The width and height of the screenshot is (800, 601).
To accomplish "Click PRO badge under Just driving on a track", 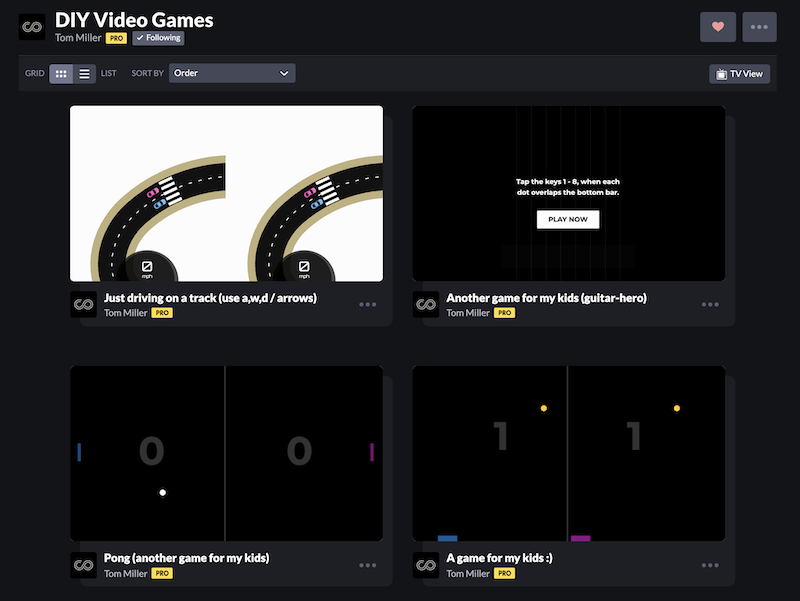I will point(162,313).
